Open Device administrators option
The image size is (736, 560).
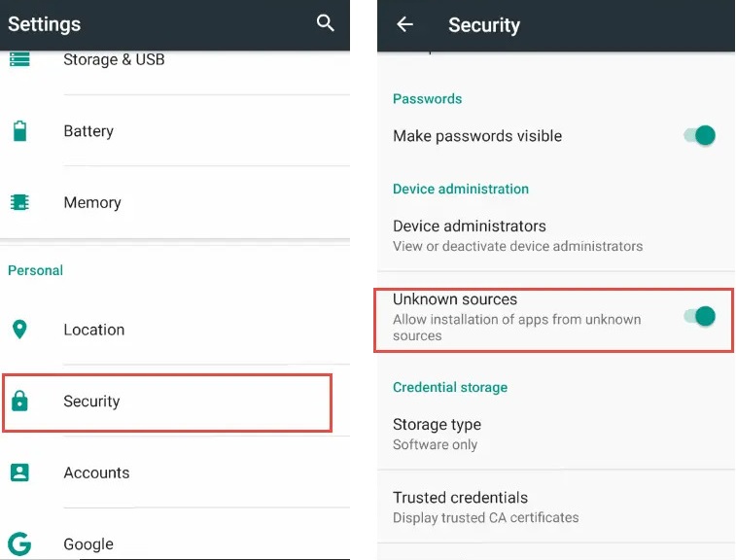[x=517, y=234]
